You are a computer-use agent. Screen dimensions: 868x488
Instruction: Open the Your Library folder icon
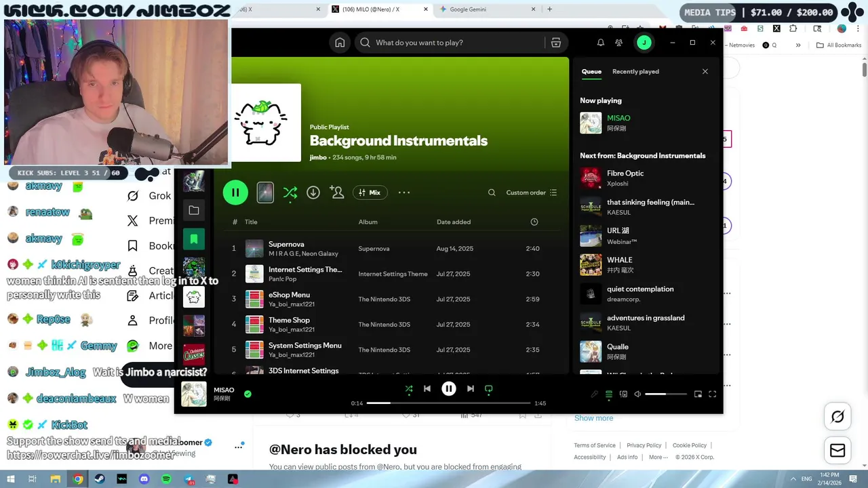pyautogui.click(x=194, y=210)
